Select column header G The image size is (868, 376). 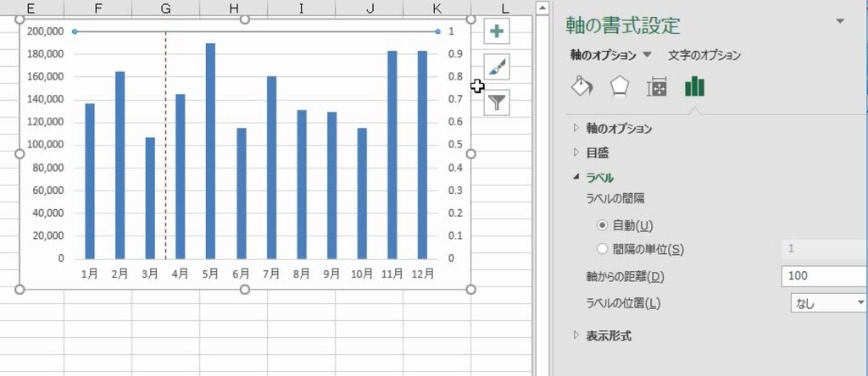(165, 8)
